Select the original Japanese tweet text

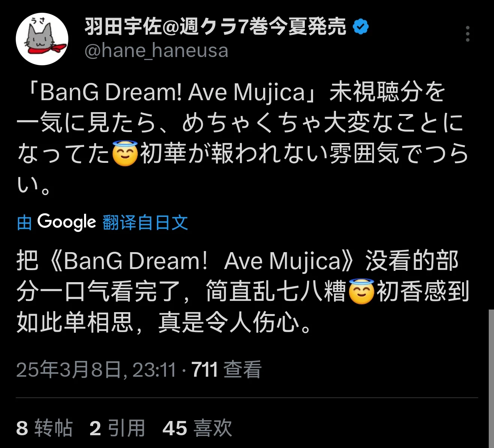tap(242, 138)
